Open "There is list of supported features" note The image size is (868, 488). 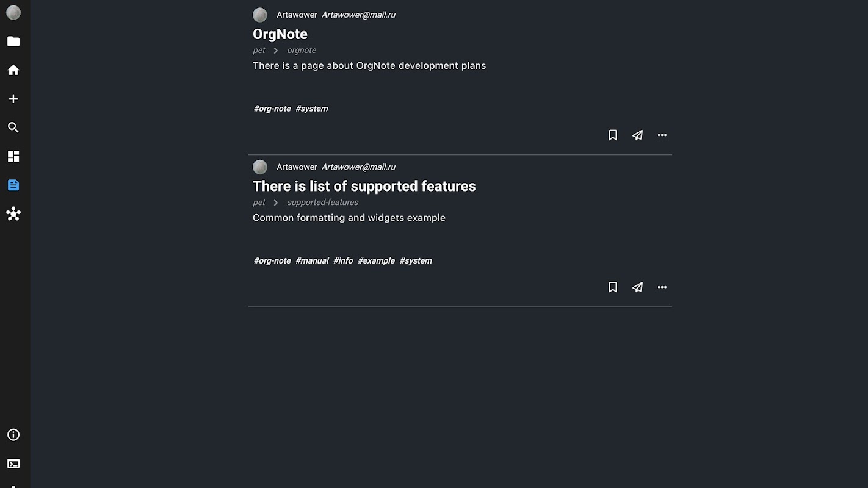pos(364,186)
